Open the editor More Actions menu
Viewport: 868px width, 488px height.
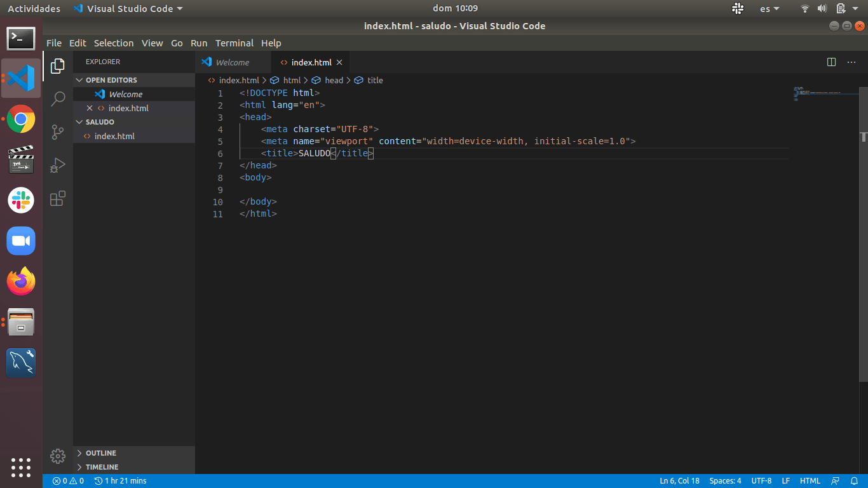click(x=851, y=62)
